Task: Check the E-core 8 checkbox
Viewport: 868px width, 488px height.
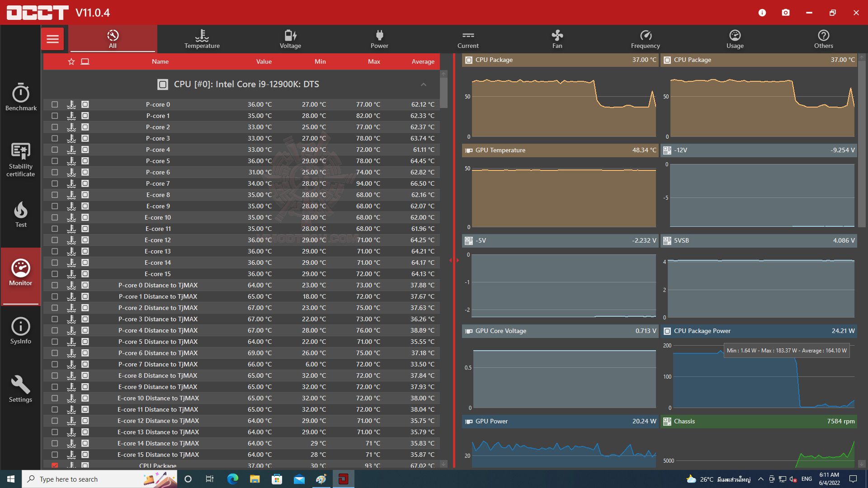Action: pyautogui.click(x=55, y=195)
